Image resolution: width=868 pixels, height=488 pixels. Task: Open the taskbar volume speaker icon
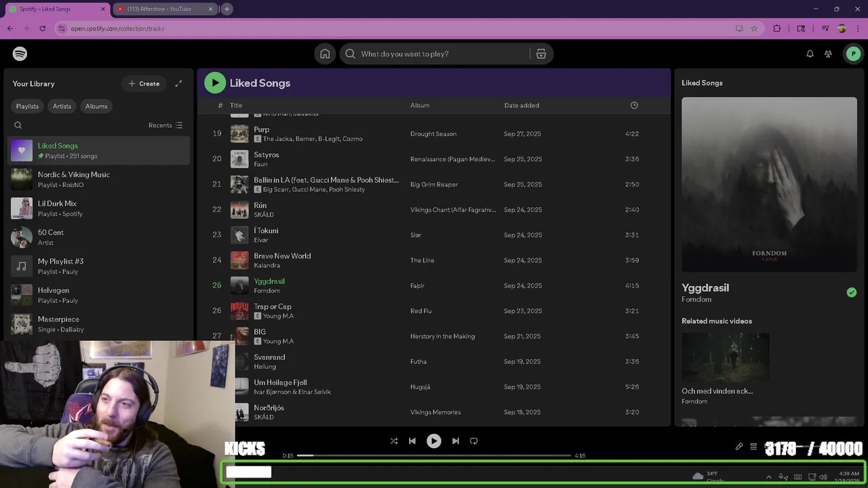(x=823, y=477)
